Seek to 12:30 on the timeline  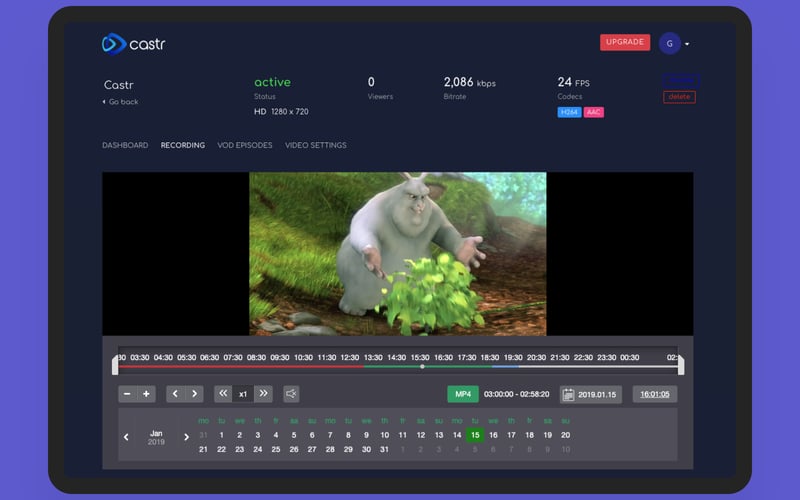pyautogui.click(x=350, y=358)
